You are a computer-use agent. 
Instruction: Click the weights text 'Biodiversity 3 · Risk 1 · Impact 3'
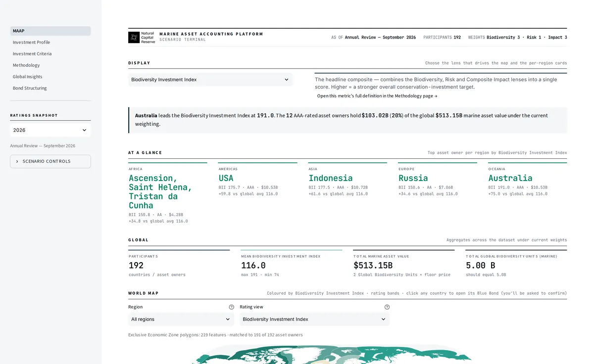click(x=527, y=38)
